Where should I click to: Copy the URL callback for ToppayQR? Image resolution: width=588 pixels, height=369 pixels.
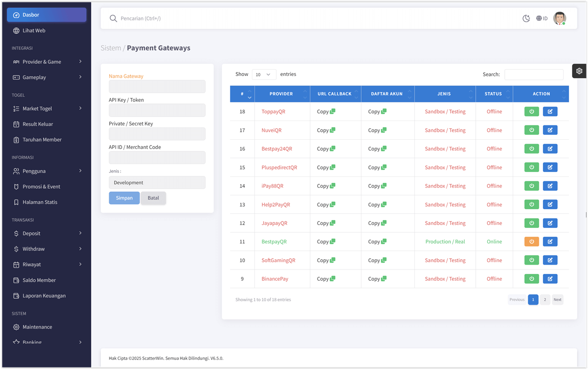coord(326,112)
